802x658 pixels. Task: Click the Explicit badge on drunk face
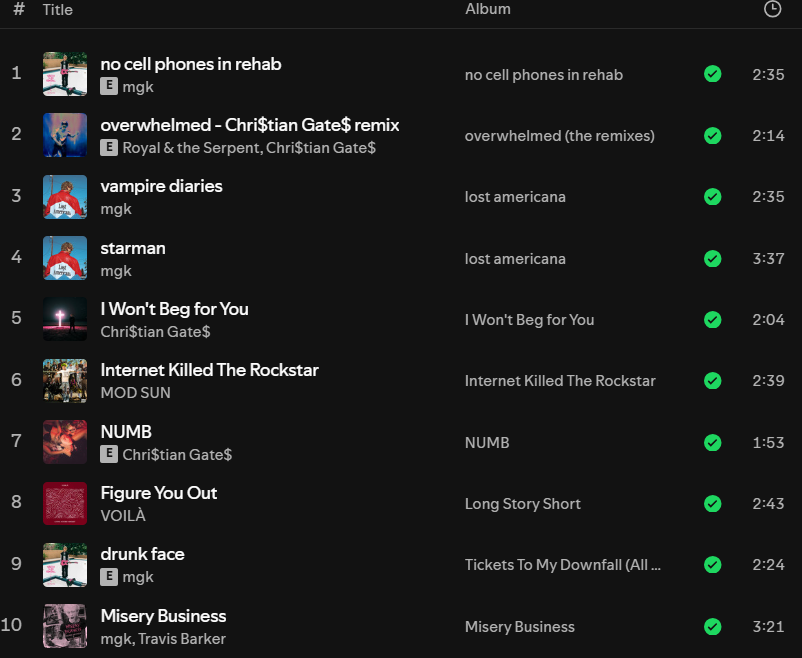coord(107,577)
